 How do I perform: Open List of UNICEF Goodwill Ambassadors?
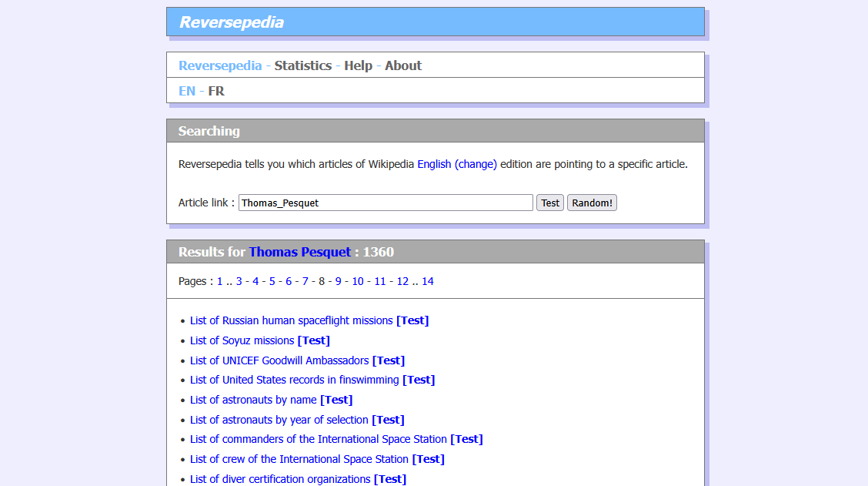tap(279, 360)
